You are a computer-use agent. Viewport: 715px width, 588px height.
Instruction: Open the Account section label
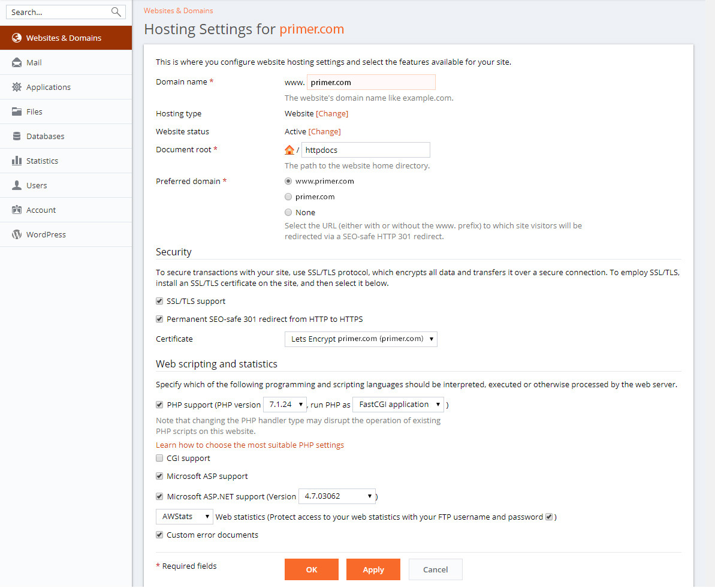click(41, 210)
